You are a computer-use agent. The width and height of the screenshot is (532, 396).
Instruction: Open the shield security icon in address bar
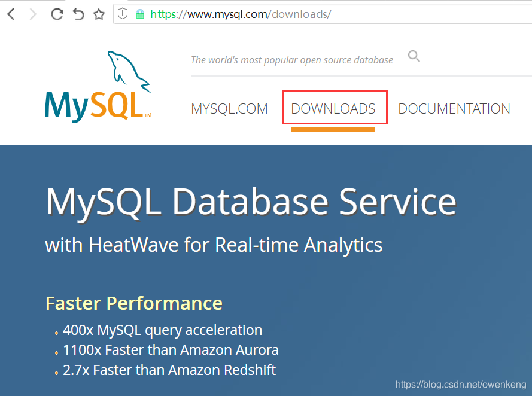tap(123, 14)
